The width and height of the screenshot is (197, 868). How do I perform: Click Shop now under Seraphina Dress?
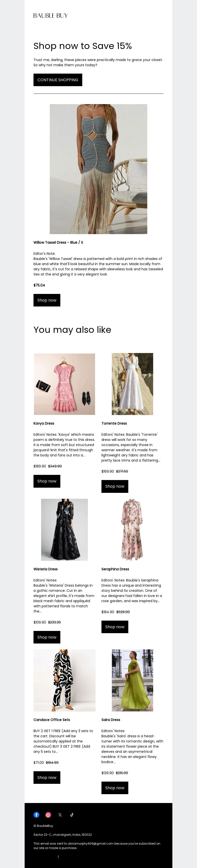coord(115,627)
